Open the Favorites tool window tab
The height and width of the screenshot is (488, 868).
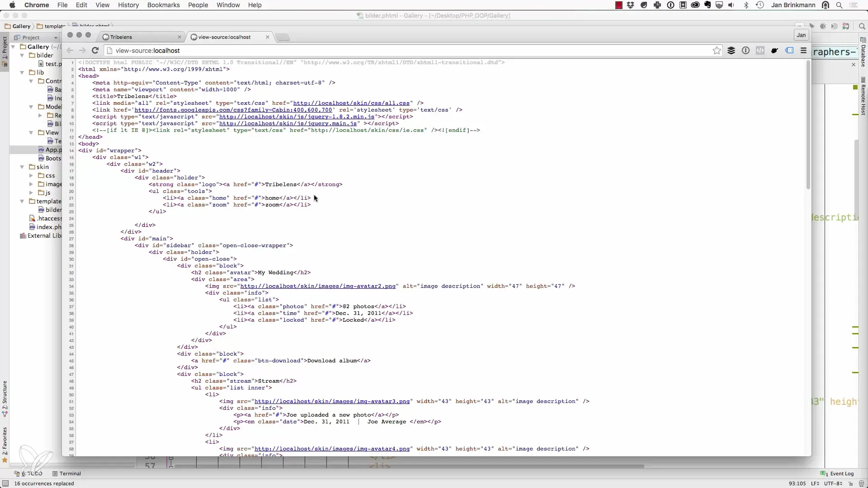click(x=5, y=445)
